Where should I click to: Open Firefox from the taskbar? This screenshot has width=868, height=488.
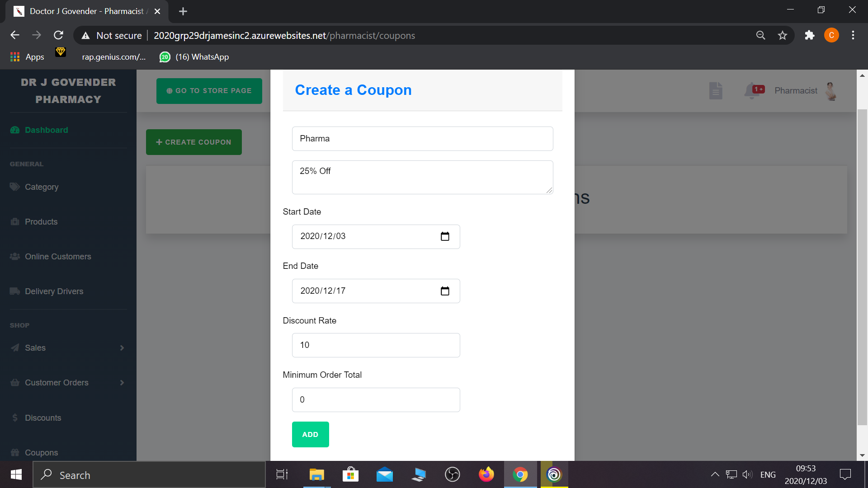(486, 474)
